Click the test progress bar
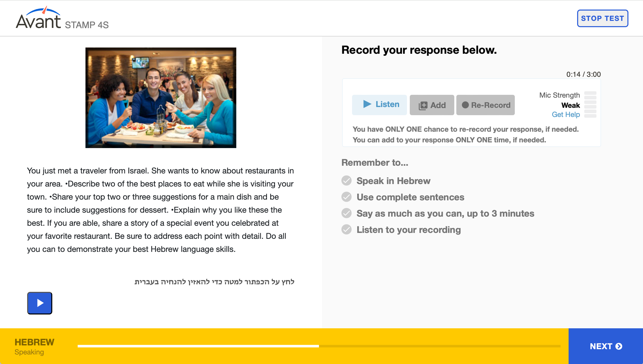The height and width of the screenshot is (364, 643). coord(319,346)
